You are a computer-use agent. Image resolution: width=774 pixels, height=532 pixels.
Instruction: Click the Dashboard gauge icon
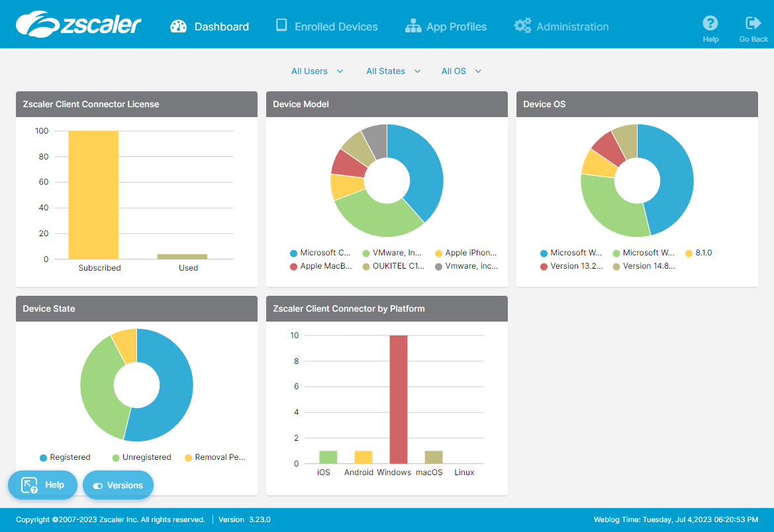tap(178, 26)
